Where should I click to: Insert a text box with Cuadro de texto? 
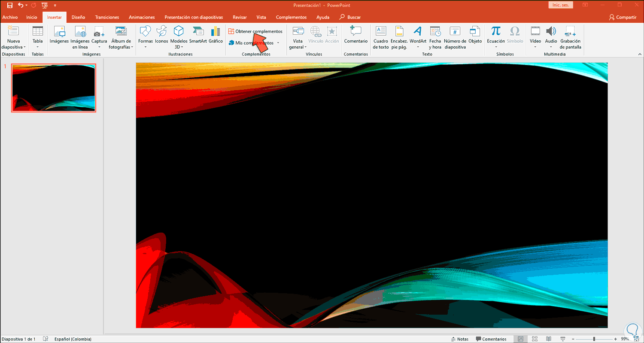tap(380, 35)
